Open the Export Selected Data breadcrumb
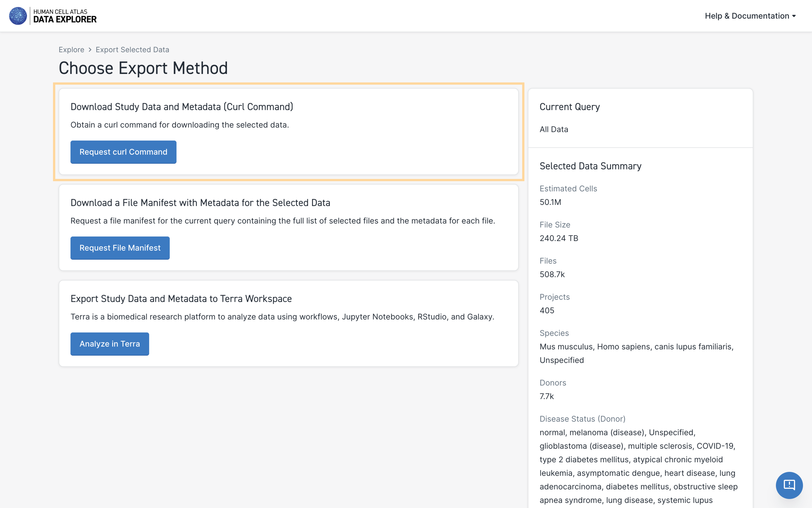 132,50
